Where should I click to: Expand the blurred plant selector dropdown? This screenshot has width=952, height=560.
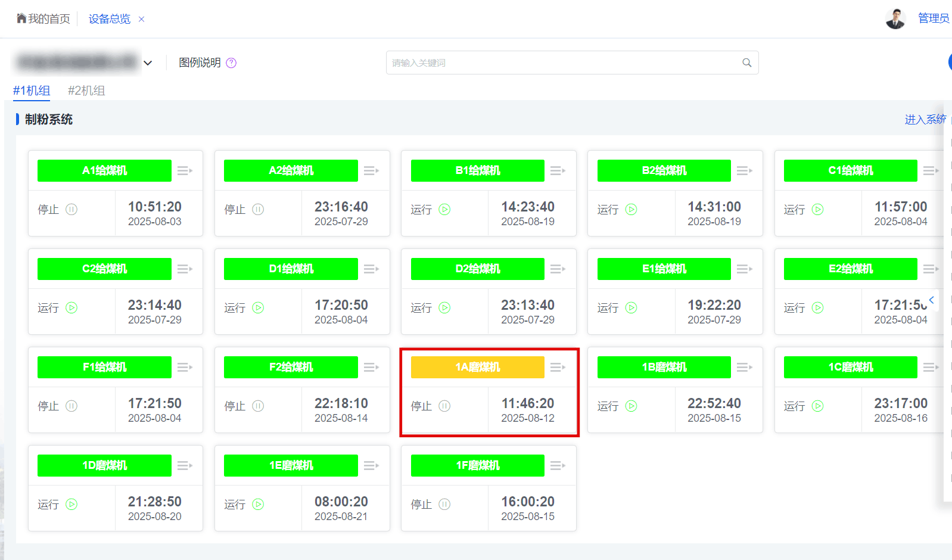[148, 63]
